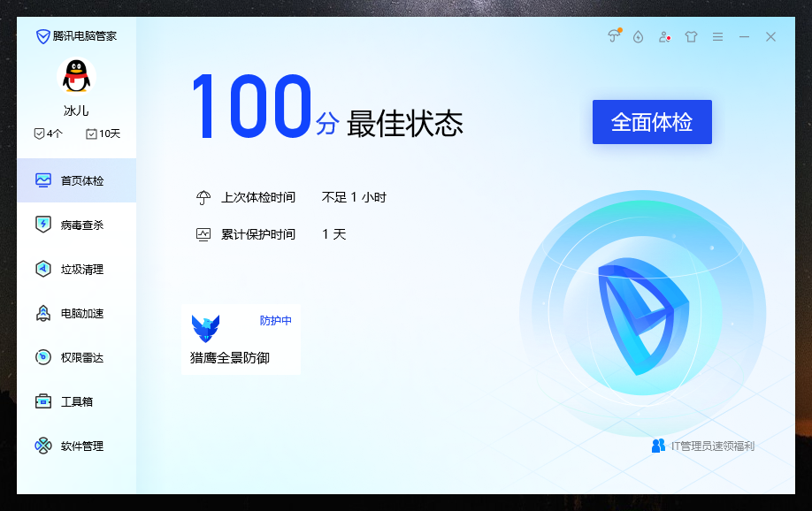Go to 垃圾清理 junk cleanup

pyautogui.click(x=77, y=270)
